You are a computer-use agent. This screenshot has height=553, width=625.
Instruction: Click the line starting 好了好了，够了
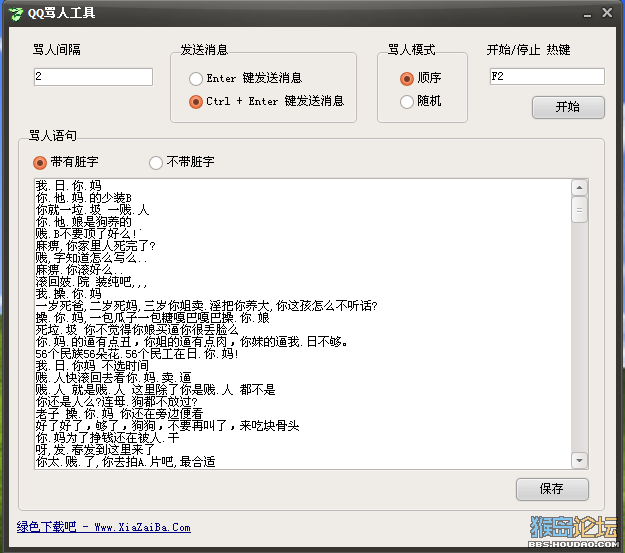tap(167, 426)
